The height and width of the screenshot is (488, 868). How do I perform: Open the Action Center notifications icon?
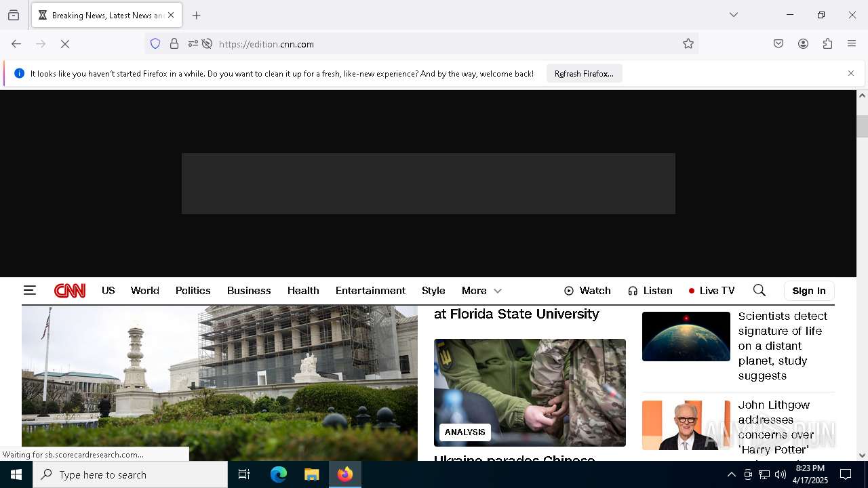(846, 474)
